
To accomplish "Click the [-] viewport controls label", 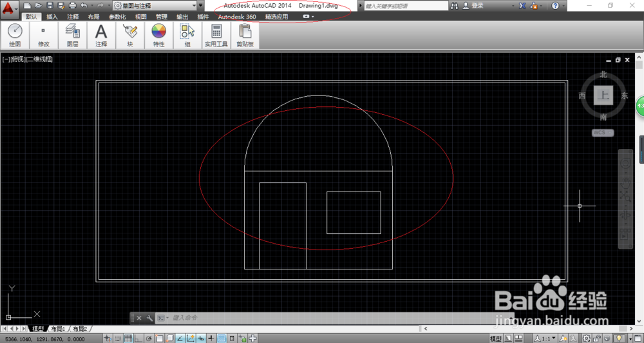I will point(6,59).
